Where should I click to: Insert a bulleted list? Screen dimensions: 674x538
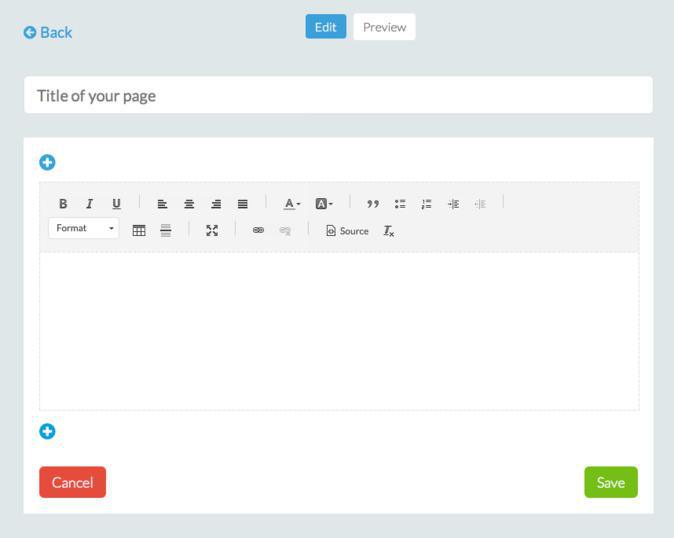[x=400, y=204]
